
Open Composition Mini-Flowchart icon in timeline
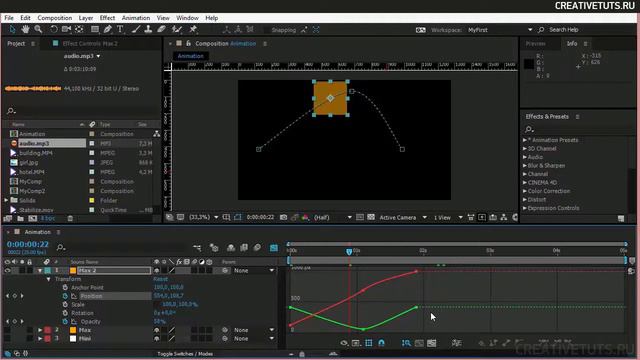tap(197, 248)
